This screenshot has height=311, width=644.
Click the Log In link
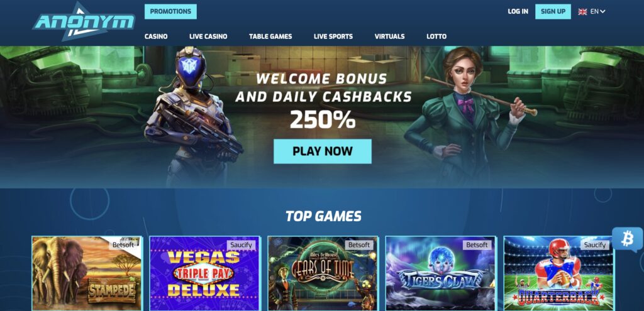pos(518,11)
